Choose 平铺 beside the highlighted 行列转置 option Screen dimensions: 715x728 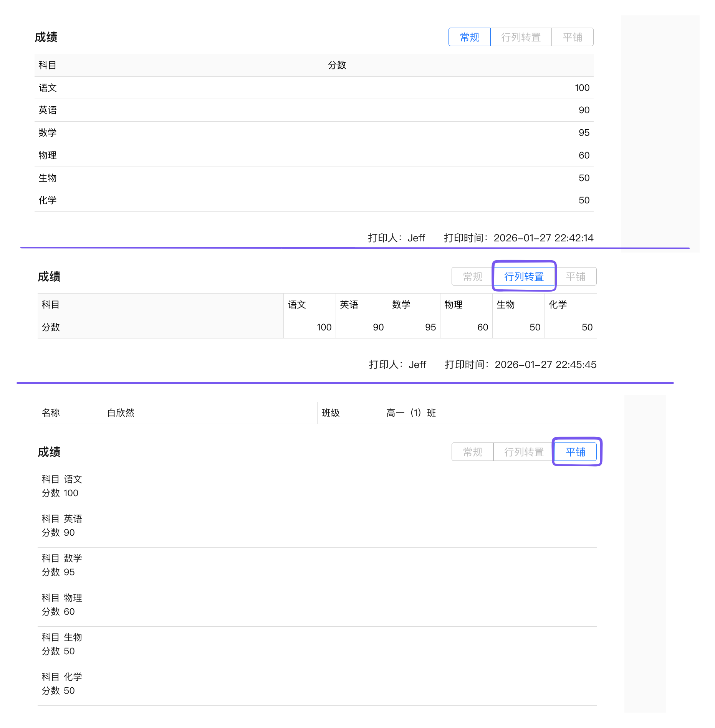point(575,277)
